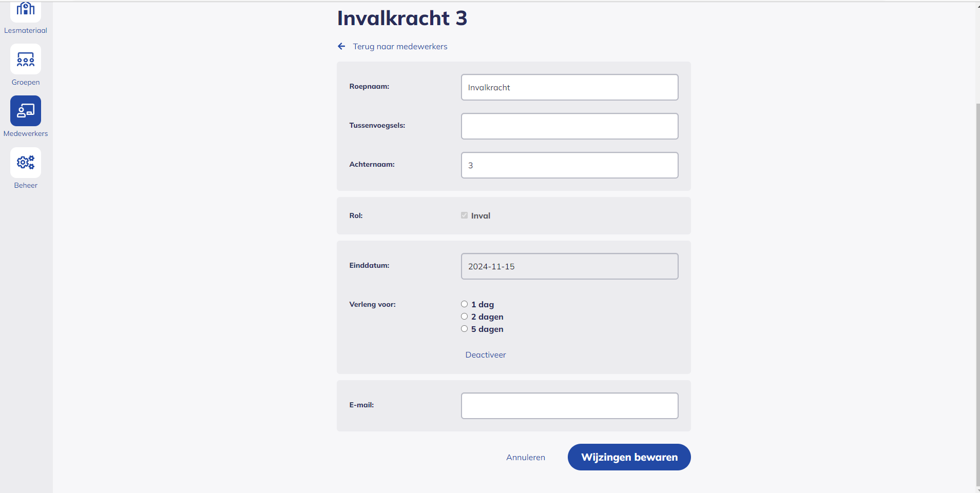Click the Einddatum date field
The image size is (980, 493).
coord(569,266)
